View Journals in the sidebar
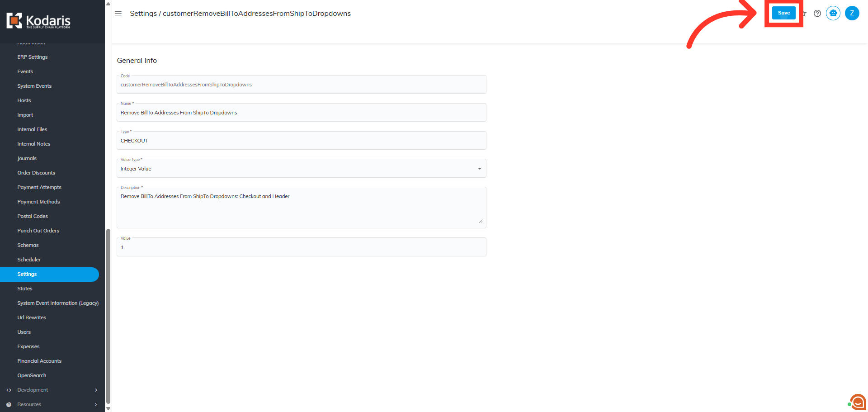868x412 pixels. point(27,158)
